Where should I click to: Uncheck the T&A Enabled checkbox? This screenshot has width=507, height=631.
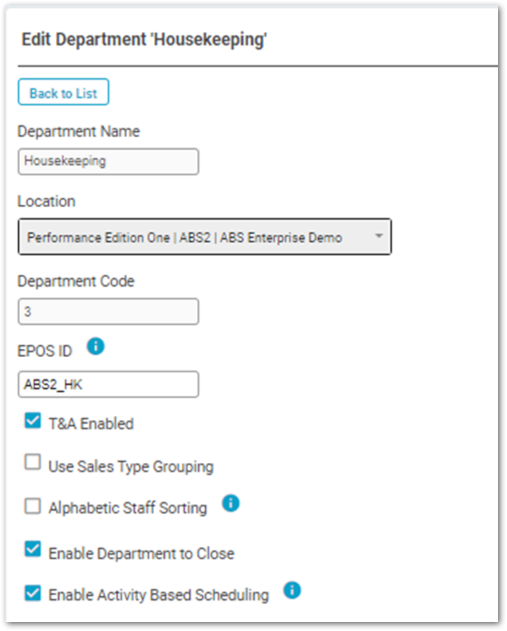pyautogui.click(x=33, y=421)
